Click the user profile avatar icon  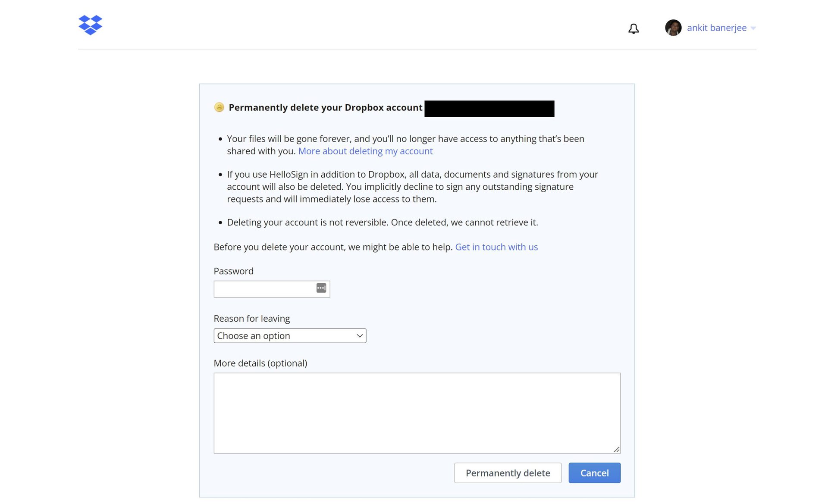(x=673, y=27)
